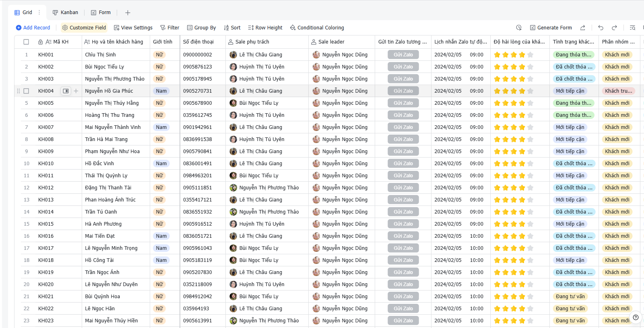Open View Settings
This screenshot has width=644, height=328.
click(x=133, y=28)
